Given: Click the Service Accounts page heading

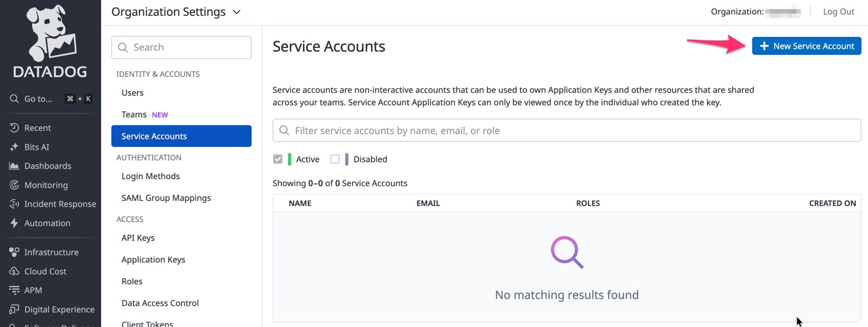Looking at the screenshot, I should click(329, 47).
